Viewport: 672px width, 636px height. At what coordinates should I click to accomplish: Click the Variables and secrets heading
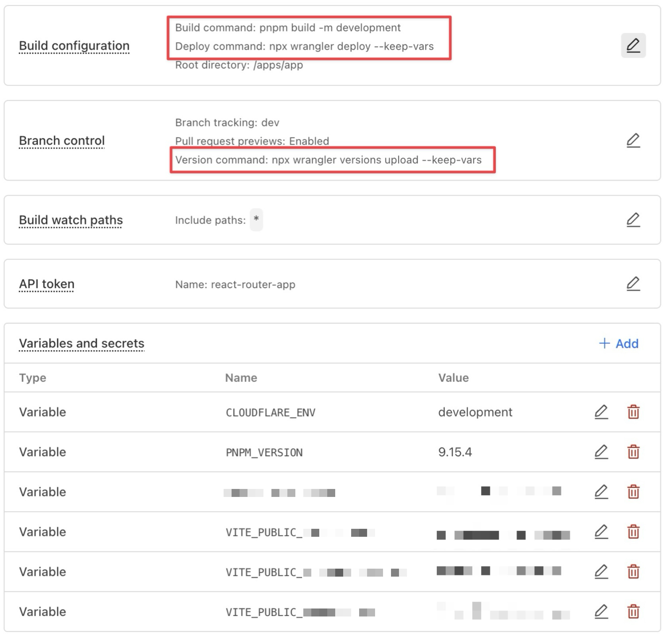82,344
